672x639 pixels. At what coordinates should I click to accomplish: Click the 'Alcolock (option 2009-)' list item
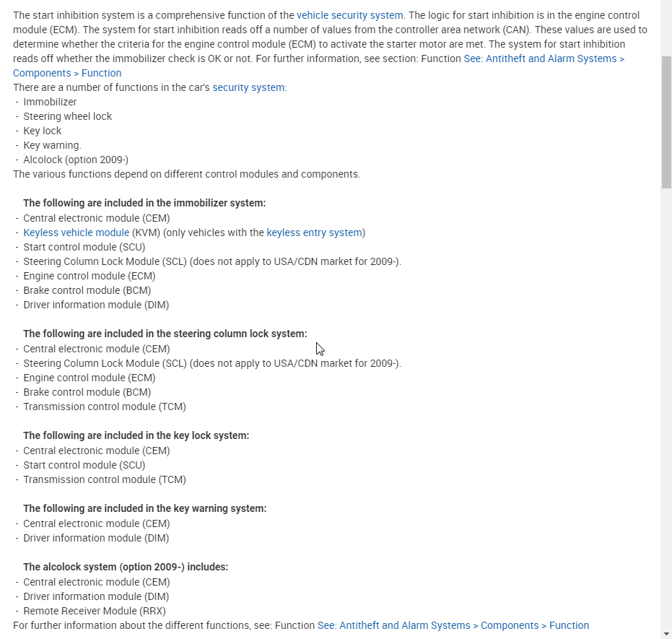[x=76, y=160]
